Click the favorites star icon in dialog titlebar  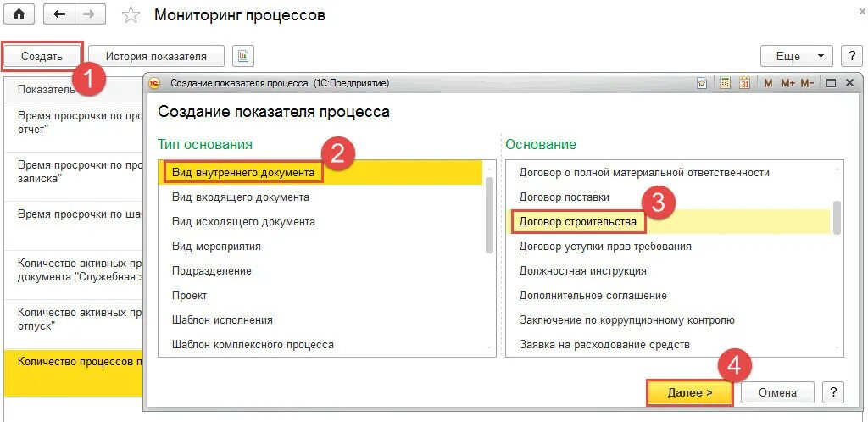click(702, 83)
